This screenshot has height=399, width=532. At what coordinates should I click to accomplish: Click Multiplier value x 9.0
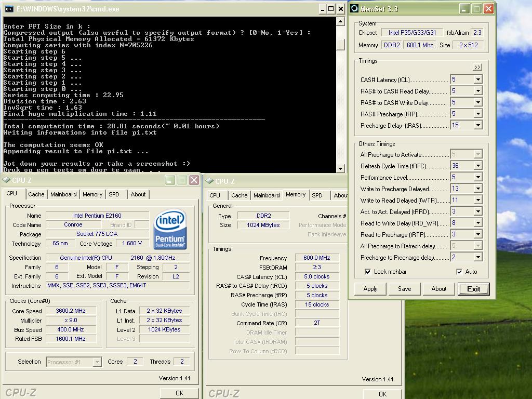click(71, 320)
